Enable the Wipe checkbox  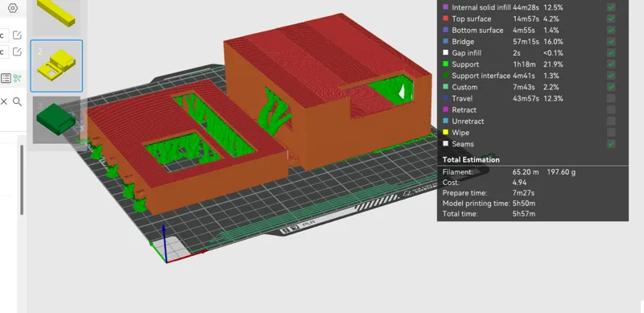click(x=611, y=132)
